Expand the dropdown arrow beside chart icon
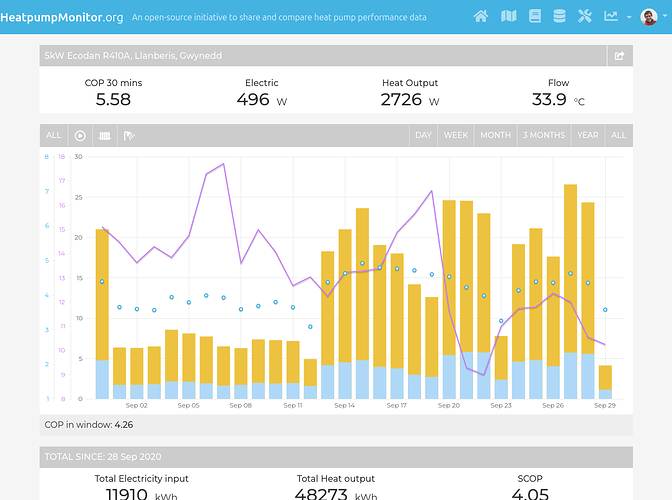The image size is (672, 500). coord(628,17)
